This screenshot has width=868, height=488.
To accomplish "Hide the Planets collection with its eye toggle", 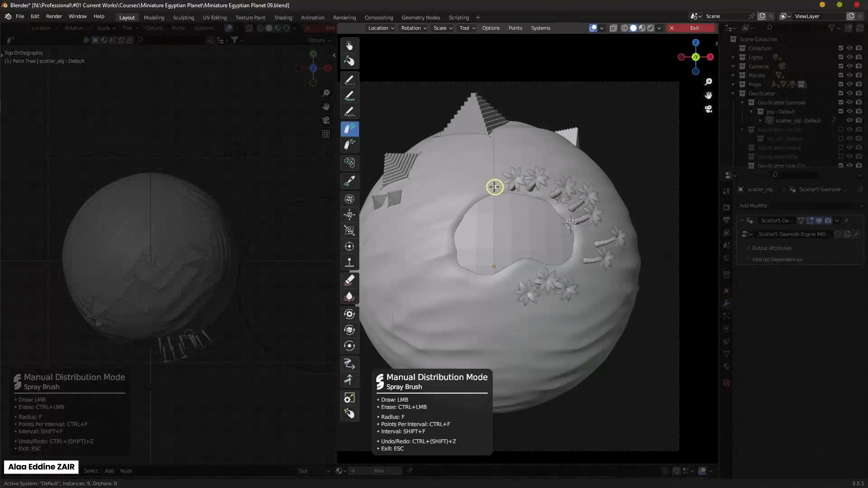I will pyautogui.click(x=850, y=75).
